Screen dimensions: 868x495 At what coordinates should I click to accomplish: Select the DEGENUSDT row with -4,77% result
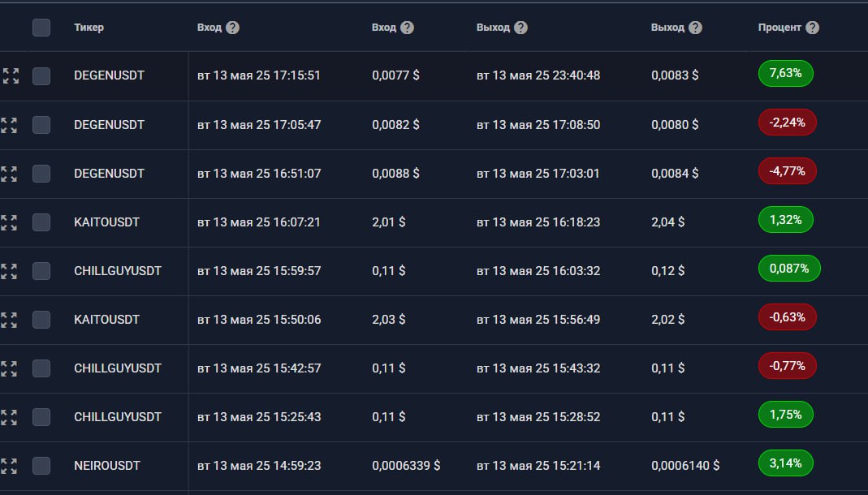coord(41,174)
